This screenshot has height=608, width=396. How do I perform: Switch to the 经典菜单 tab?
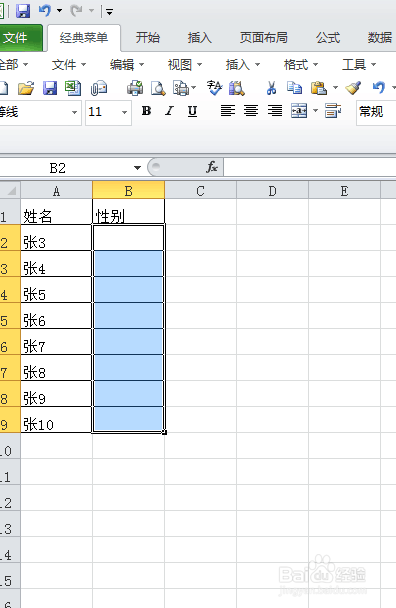point(84,38)
